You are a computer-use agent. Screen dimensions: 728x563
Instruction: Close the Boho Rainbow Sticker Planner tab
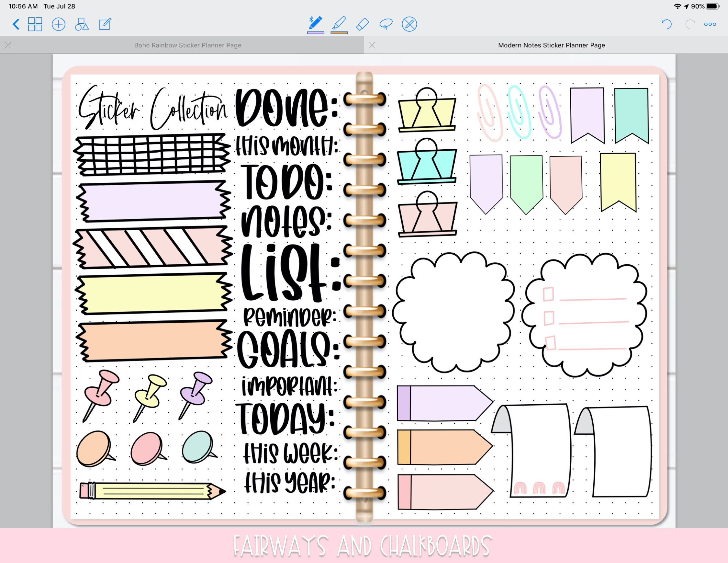[x=8, y=45]
